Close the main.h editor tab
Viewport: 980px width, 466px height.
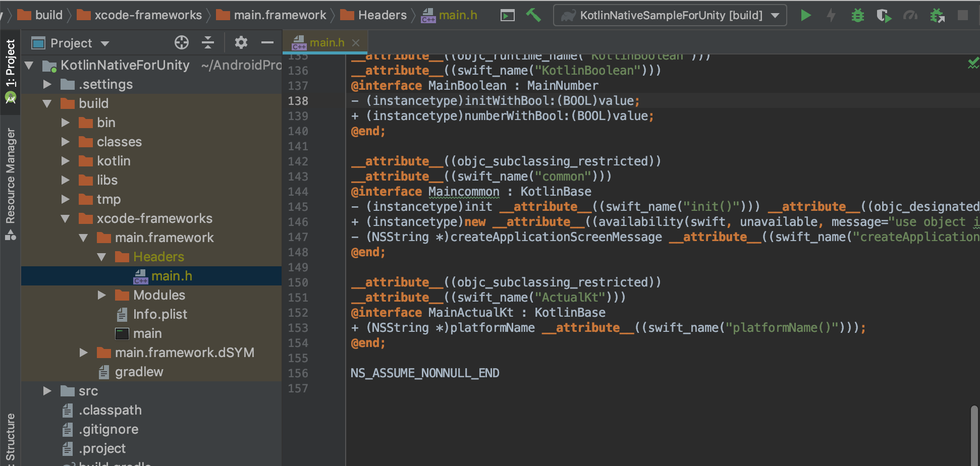(356, 43)
